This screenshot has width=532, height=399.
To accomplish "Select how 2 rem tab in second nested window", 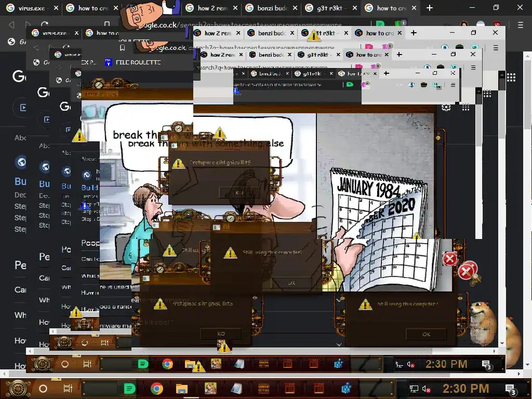I will click(x=217, y=33).
